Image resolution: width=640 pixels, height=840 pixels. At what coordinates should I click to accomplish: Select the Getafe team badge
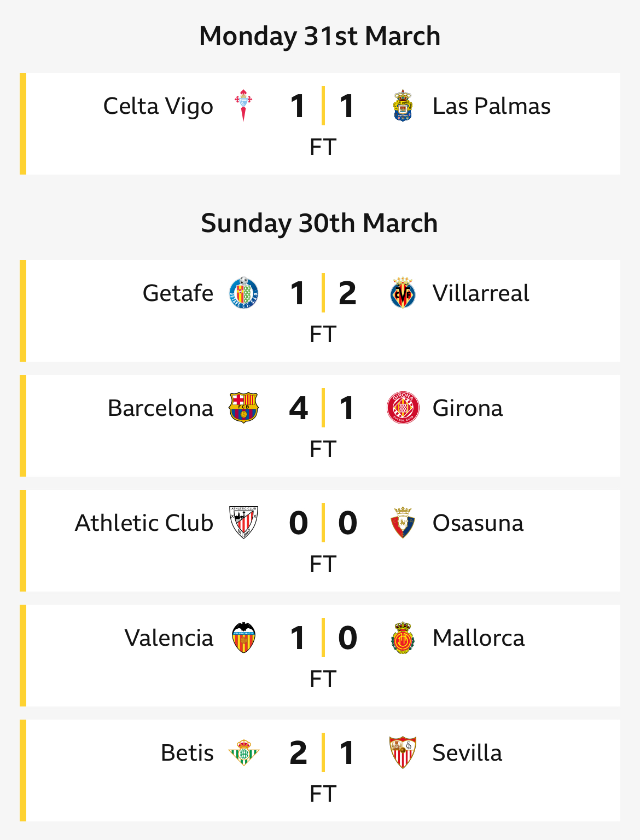pyautogui.click(x=243, y=293)
